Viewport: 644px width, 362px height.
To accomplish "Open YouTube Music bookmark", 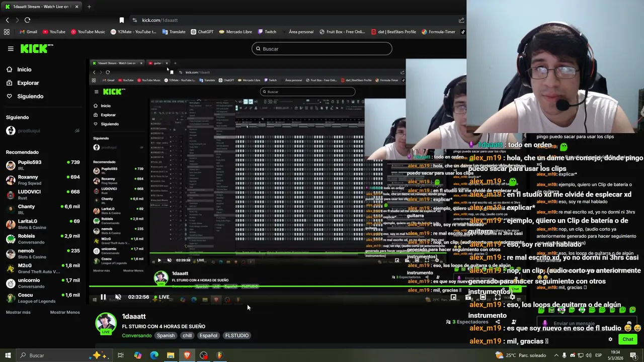I will pos(88,32).
